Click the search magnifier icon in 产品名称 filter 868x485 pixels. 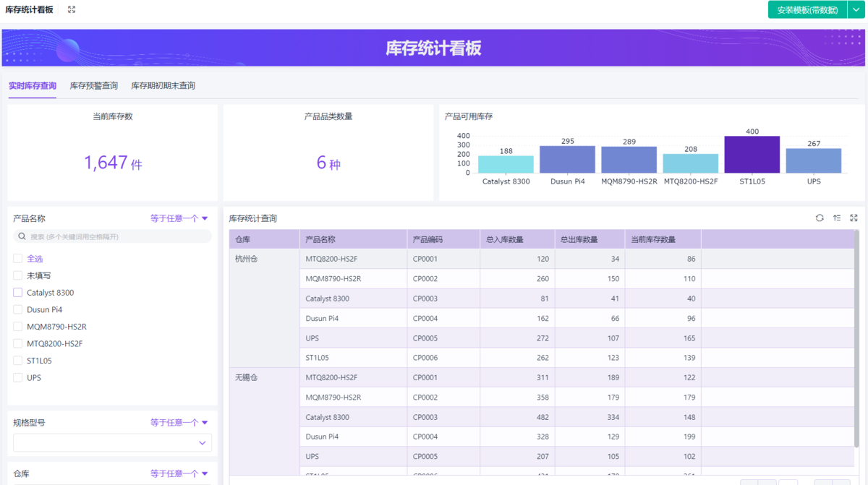(21, 236)
